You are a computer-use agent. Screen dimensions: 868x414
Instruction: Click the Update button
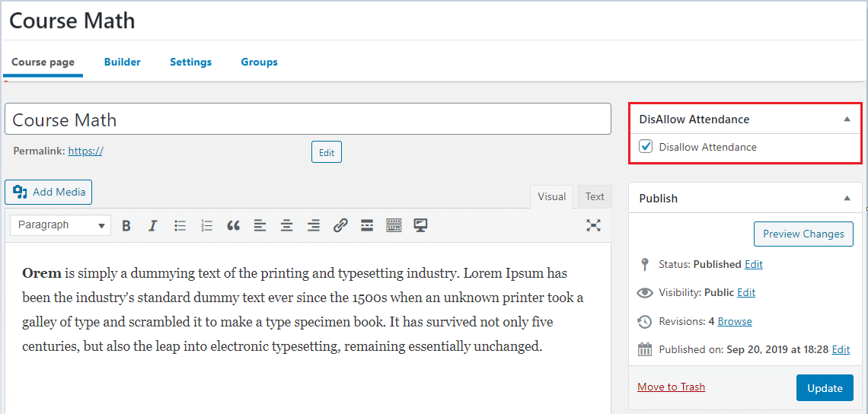825,388
